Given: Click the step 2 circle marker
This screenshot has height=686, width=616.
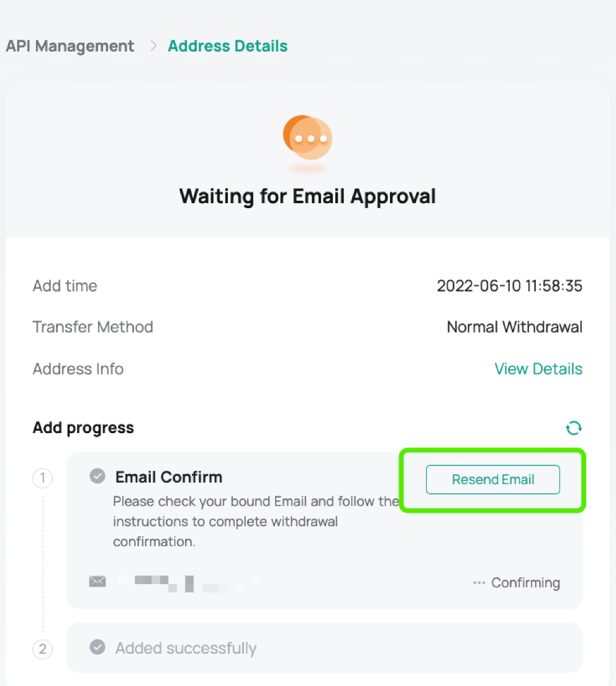Looking at the screenshot, I should click(x=43, y=649).
